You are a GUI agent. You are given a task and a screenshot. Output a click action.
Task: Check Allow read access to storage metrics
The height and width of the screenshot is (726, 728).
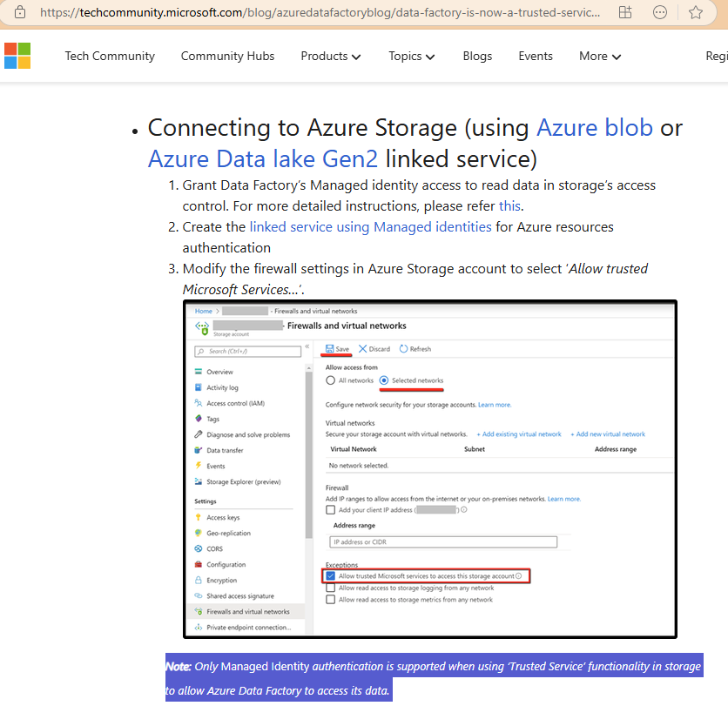(x=330, y=600)
